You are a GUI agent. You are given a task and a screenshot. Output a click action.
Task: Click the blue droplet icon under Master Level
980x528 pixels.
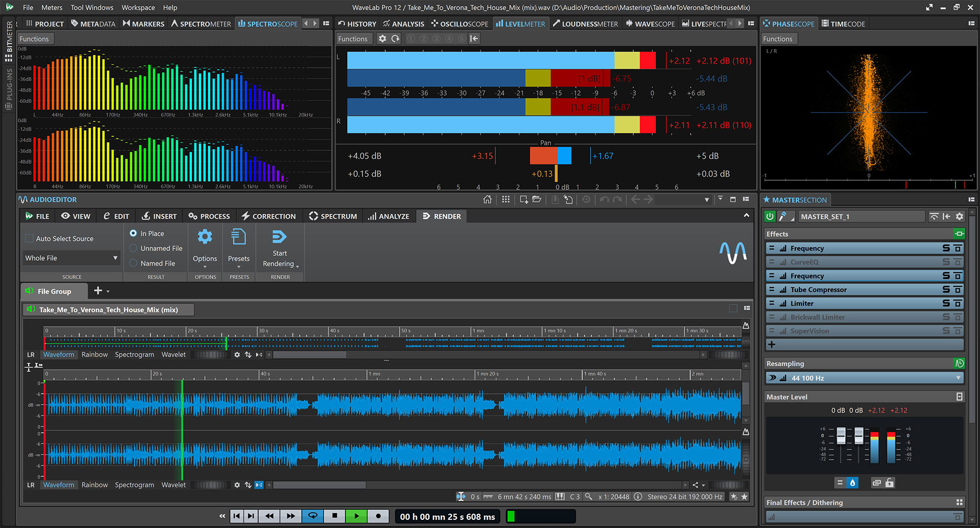coord(852,483)
